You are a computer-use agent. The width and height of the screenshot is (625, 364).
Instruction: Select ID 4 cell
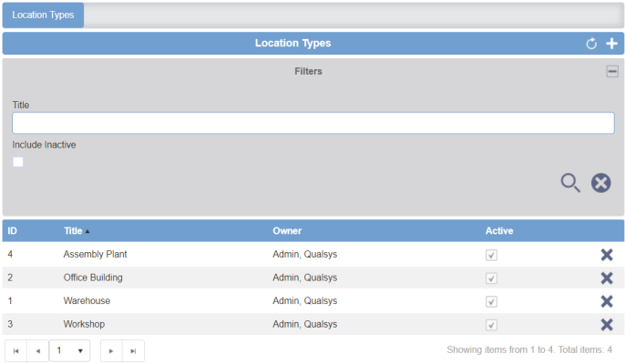[x=10, y=254]
